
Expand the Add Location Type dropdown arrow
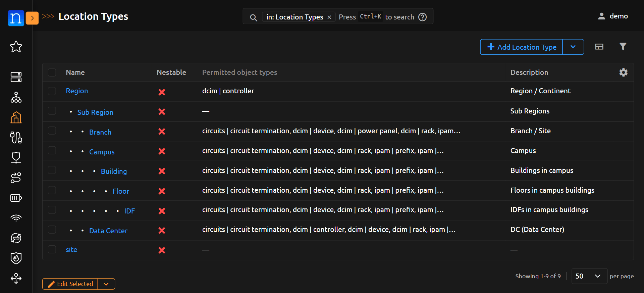573,47
